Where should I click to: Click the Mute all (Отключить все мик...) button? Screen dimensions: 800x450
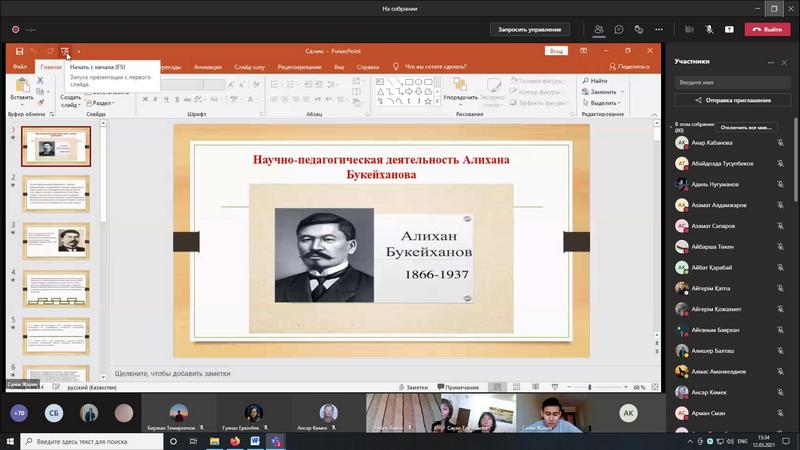coord(746,128)
